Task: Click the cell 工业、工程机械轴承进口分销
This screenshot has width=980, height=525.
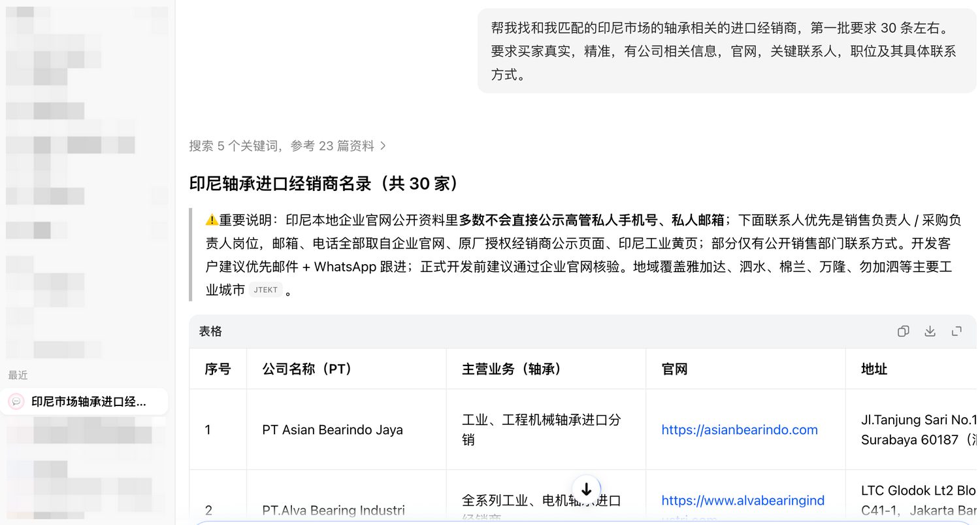Action: click(x=546, y=430)
